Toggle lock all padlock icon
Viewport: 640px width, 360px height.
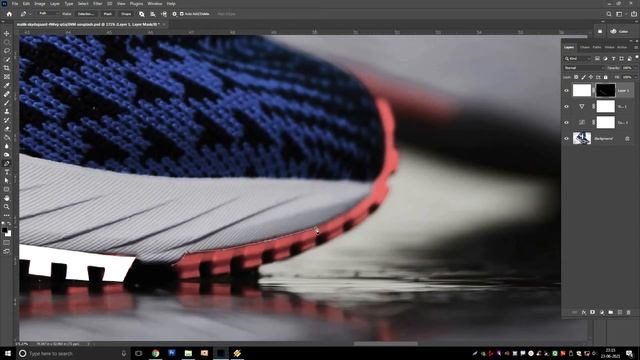pos(606,77)
